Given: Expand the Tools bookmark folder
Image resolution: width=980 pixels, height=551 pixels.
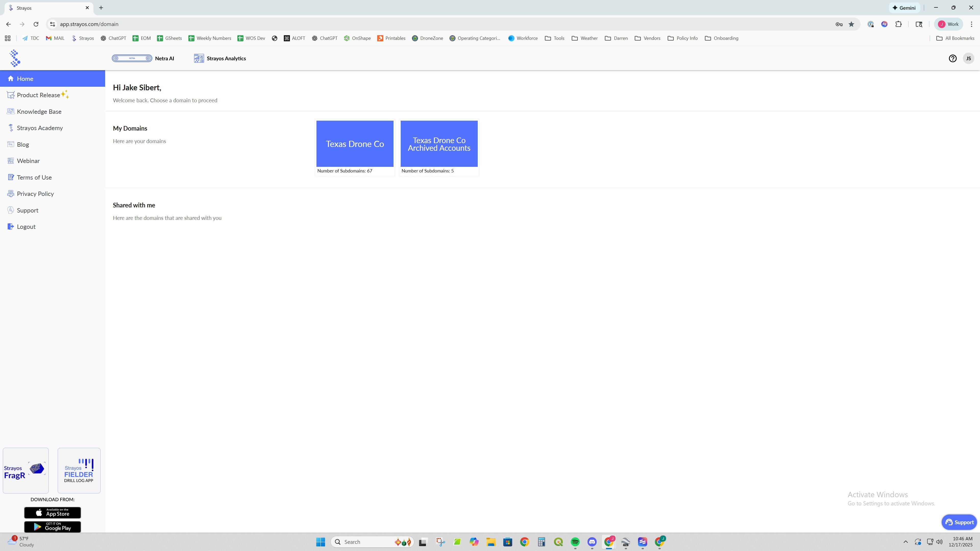Looking at the screenshot, I should pos(555,38).
